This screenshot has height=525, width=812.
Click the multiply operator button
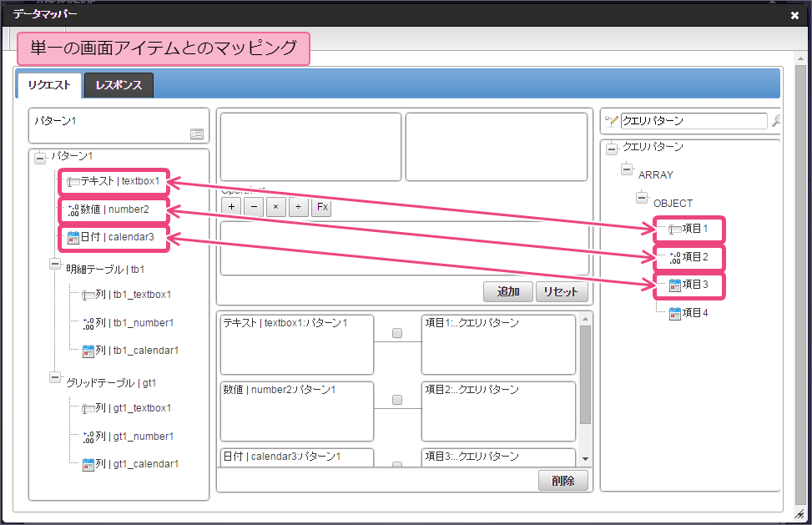277,207
